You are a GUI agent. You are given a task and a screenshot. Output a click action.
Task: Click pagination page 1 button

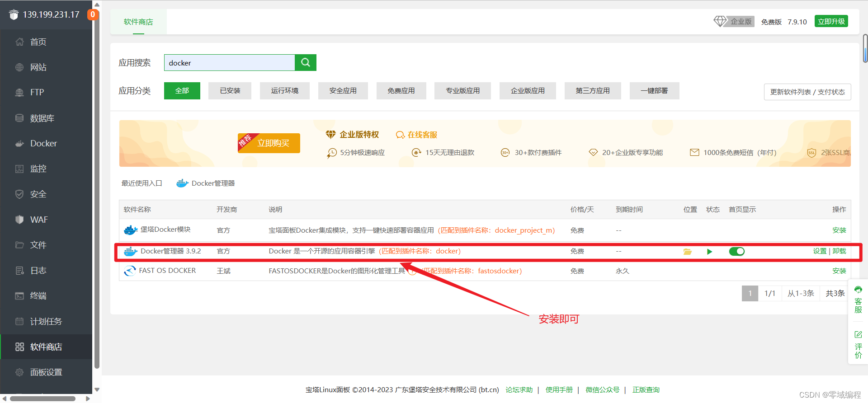750,293
